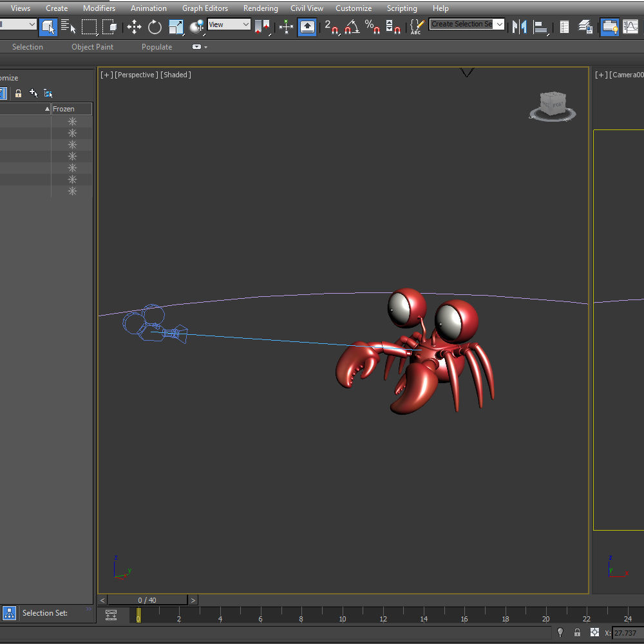The width and height of the screenshot is (644, 644).
Task: Click the Mirror tool icon
Action: (520, 27)
